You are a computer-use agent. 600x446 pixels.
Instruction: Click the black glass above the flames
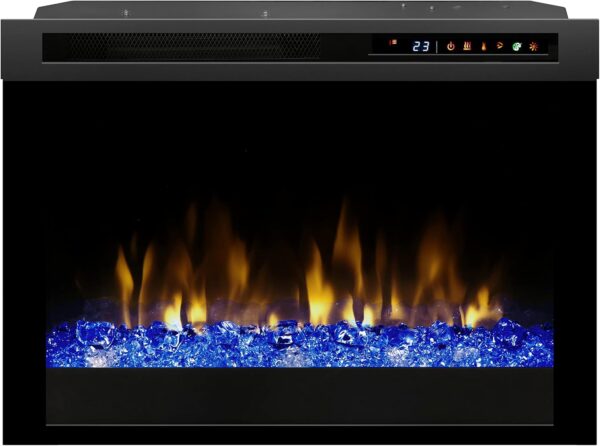coord(300,140)
